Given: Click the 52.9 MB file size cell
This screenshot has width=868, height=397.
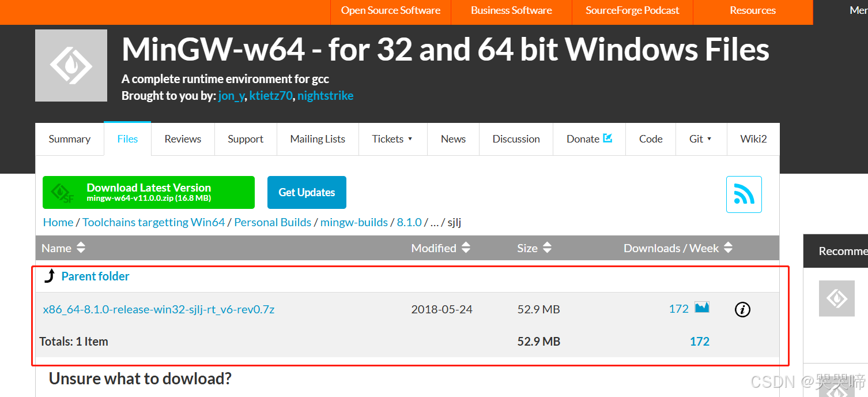Looking at the screenshot, I should (538, 309).
